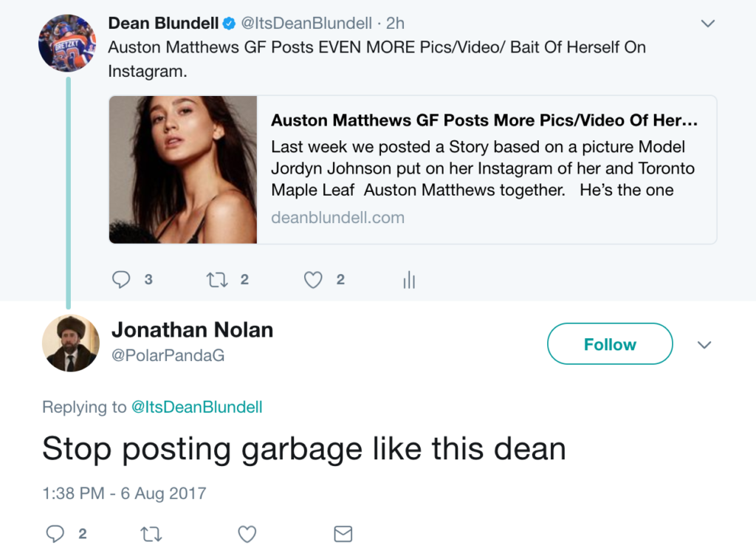Open tweet timestamp 1:38 PM - 6 Aug 2017
This screenshot has width=756, height=559.
(124, 493)
